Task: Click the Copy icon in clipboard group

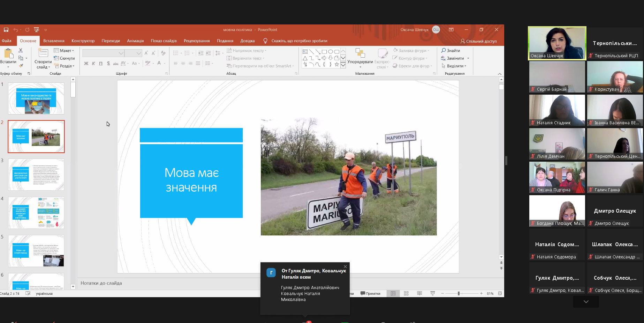Action: [21, 58]
